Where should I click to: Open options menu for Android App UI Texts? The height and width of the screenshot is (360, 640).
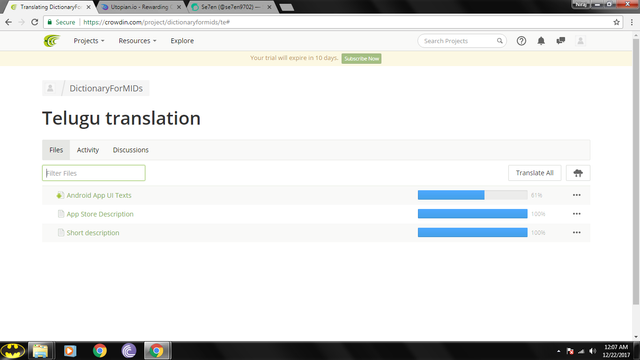576,195
